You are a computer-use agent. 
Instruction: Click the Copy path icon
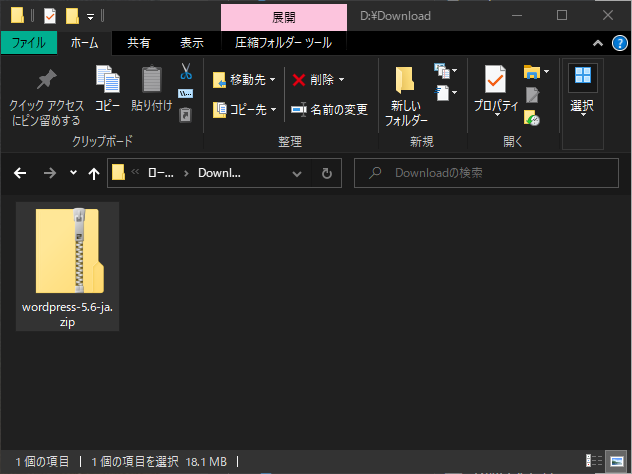[x=185, y=94]
